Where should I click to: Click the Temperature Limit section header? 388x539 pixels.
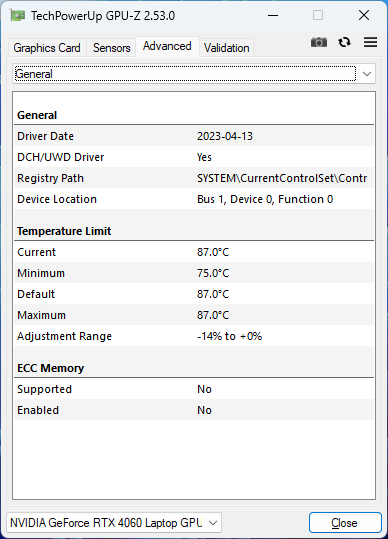coord(64,231)
